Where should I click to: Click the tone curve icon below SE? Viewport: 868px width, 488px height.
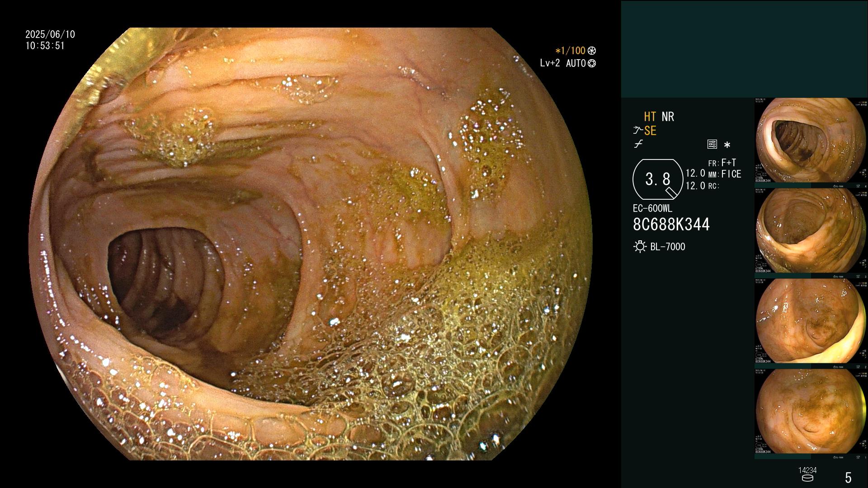click(638, 144)
